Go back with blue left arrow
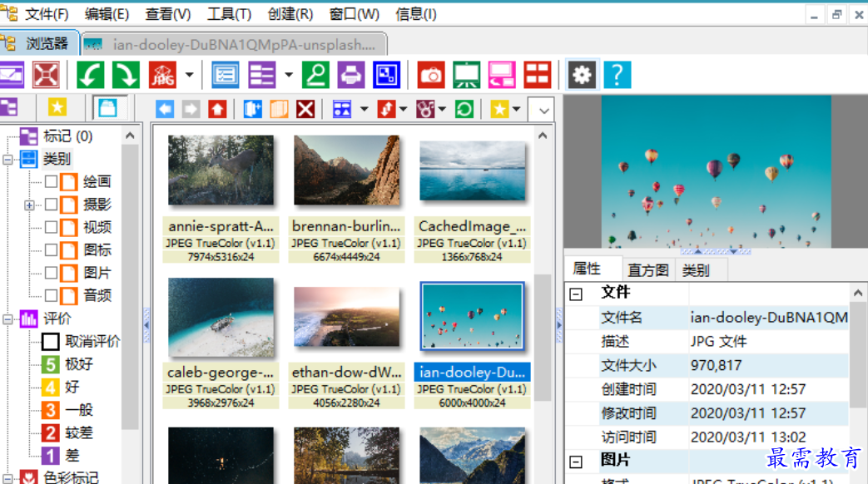868x484 pixels. click(165, 109)
